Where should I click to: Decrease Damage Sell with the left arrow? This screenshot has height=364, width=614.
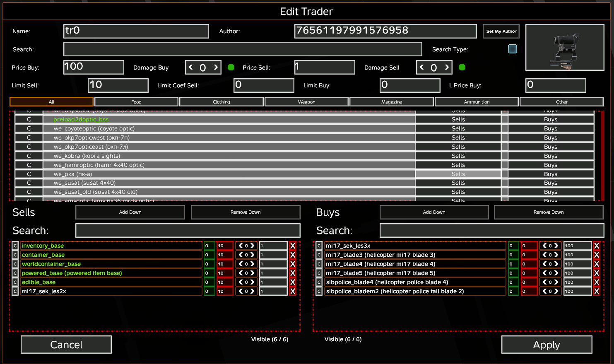click(422, 67)
